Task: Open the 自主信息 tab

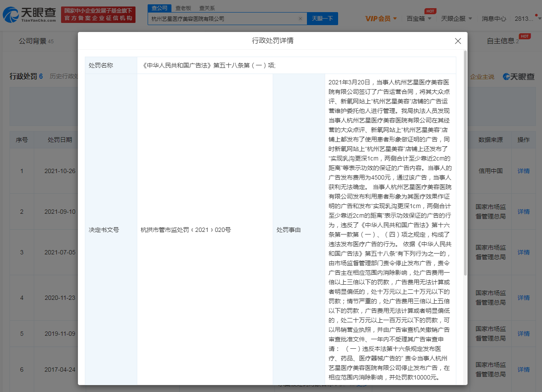Action: tap(503, 41)
